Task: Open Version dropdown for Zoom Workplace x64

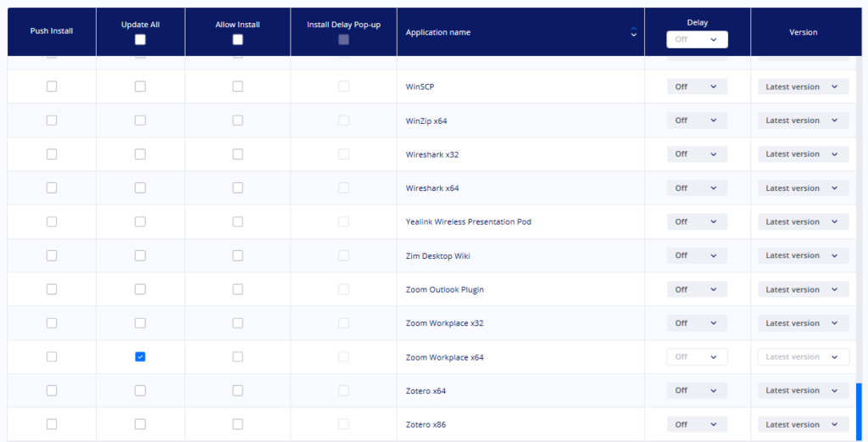Action: coord(804,356)
